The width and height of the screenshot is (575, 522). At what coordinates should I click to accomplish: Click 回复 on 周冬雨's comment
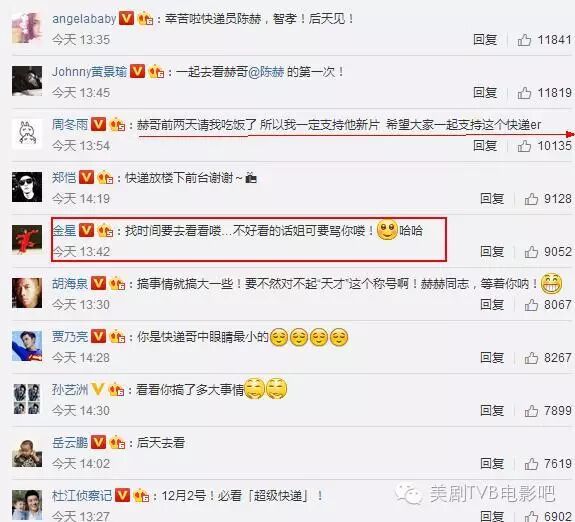tap(485, 146)
